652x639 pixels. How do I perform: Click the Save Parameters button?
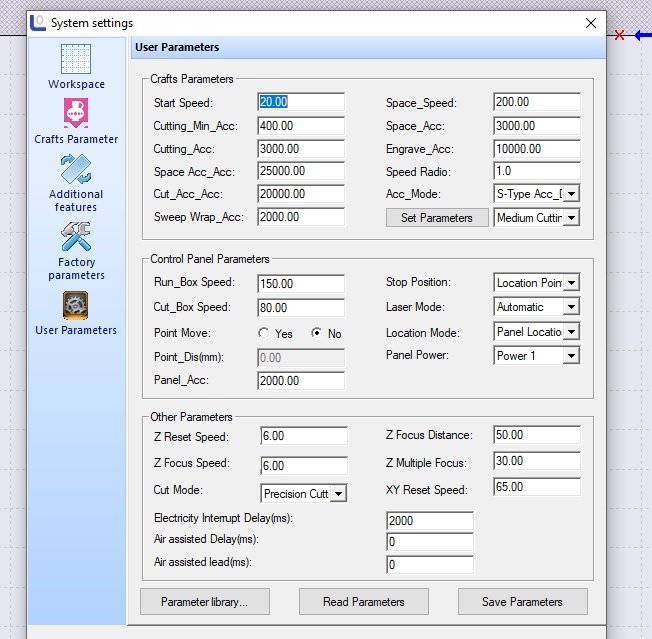pos(522,602)
